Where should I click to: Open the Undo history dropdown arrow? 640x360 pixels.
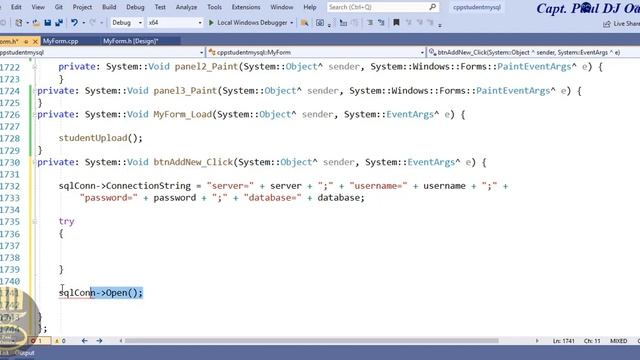click(83, 23)
